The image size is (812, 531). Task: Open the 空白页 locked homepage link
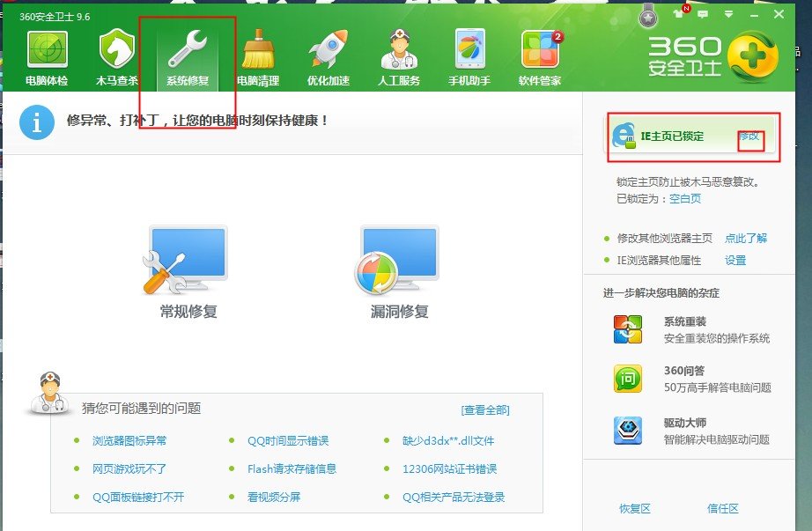(x=684, y=200)
